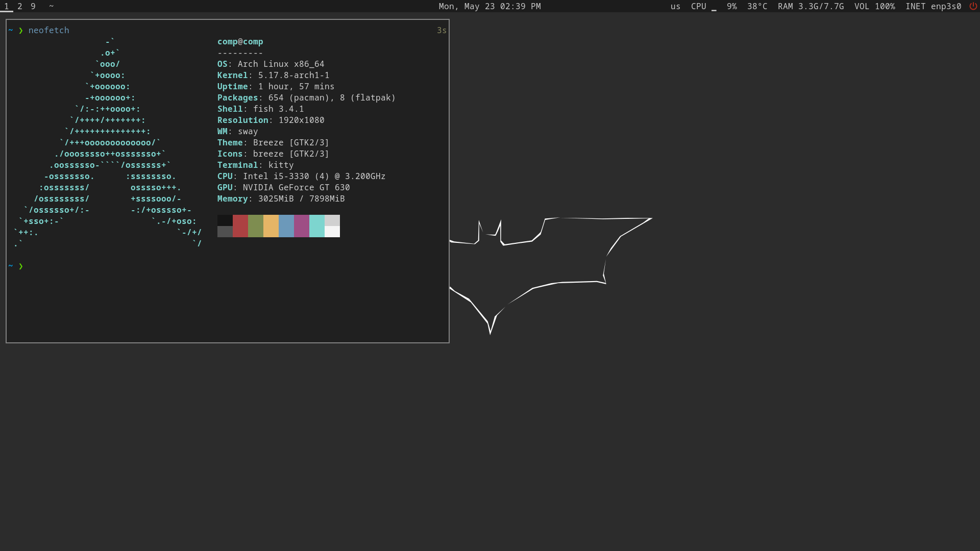The width and height of the screenshot is (980, 551).
Task: Click the comp@comp title text
Action: pyautogui.click(x=240, y=41)
